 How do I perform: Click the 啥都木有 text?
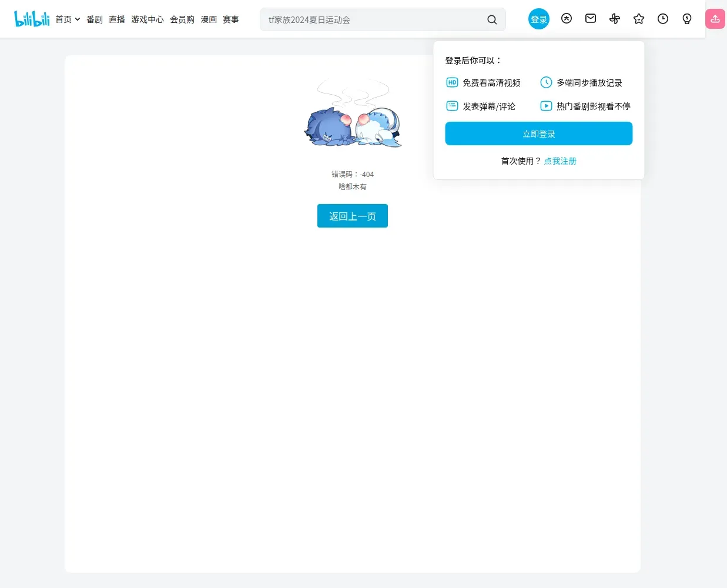353,186
